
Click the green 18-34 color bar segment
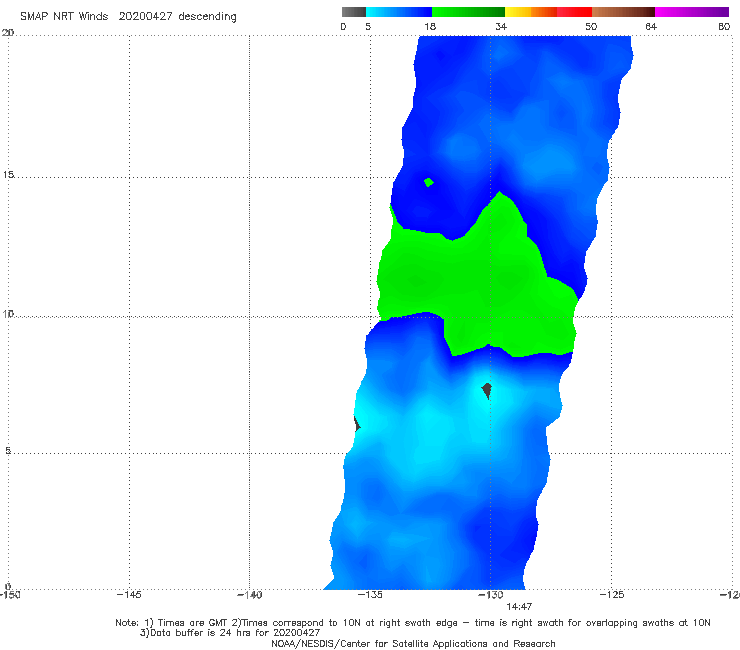(x=468, y=12)
